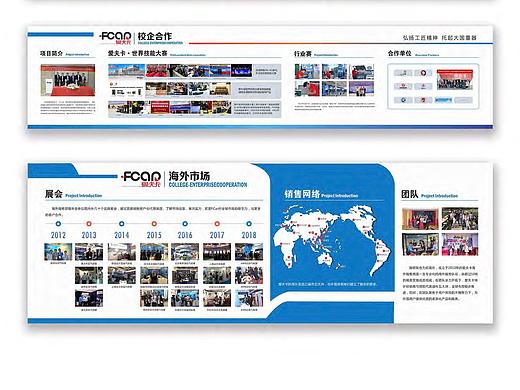
Task: Click the 2013 timeline circle marker
Action: [89, 224]
